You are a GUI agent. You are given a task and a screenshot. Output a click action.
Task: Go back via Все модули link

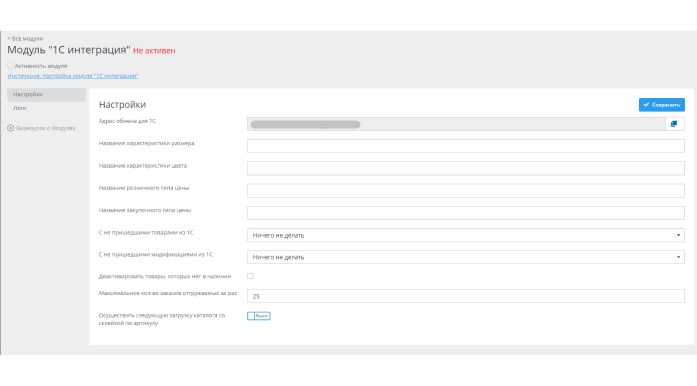(25, 39)
